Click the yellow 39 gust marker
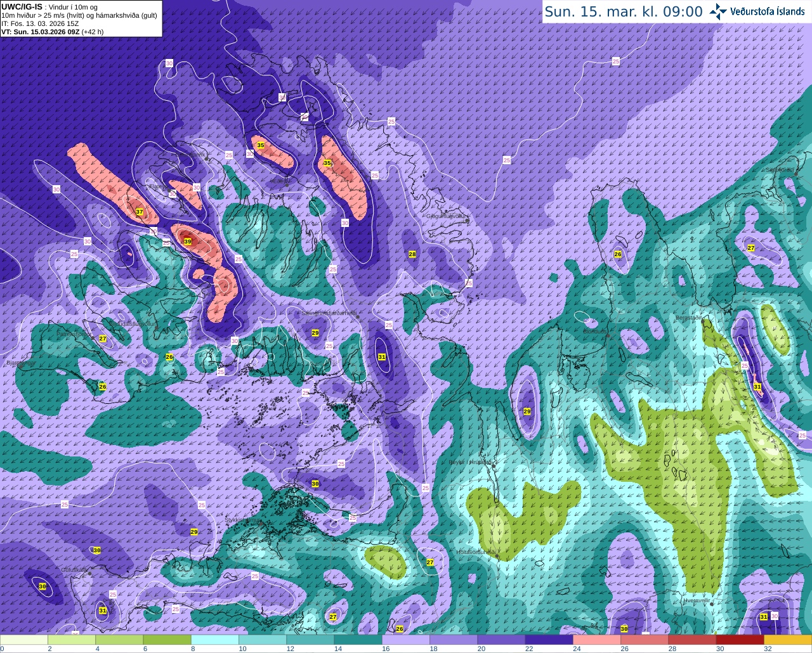Image resolution: width=812 pixels, height=653 pixels. click(x=188, y=242)
